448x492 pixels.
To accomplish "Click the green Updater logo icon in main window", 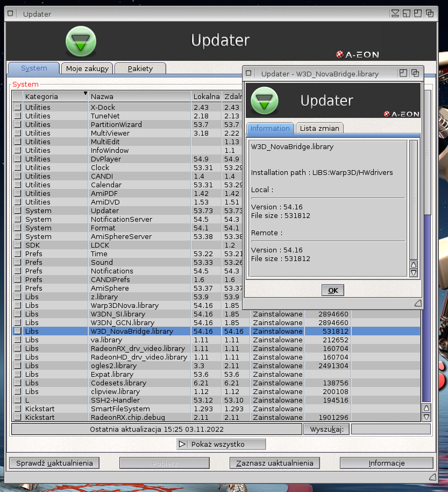I will [81, 41].
